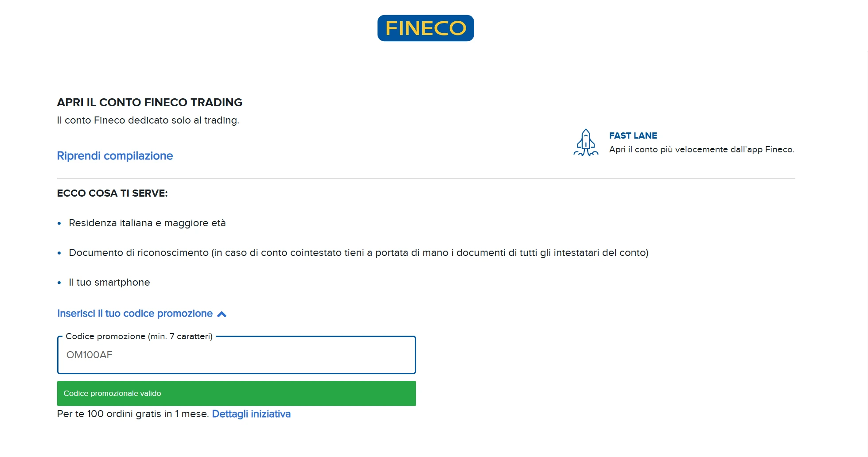Click the yellow-bordered Fineco brand mark

(x=425, y=27)
